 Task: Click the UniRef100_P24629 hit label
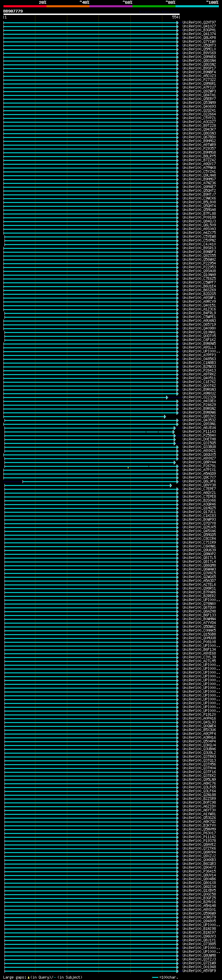(199, 405)
